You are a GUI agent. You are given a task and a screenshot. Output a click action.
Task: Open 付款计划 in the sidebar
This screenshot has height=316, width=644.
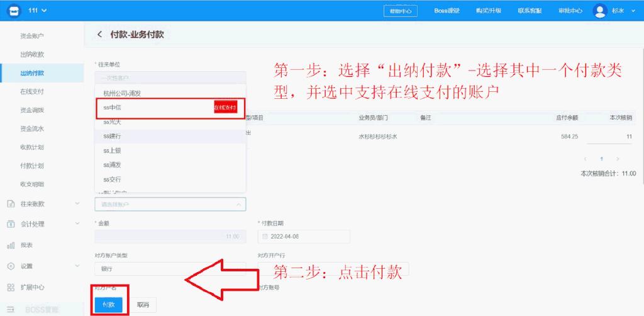pos(32,166)
